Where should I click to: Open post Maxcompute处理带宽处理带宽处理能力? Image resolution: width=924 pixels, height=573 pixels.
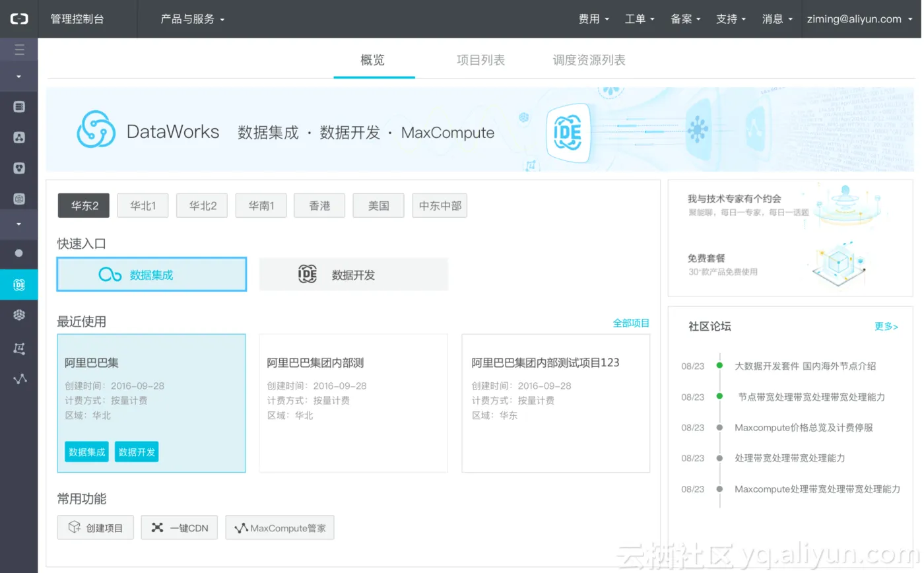tap(817, 489)
